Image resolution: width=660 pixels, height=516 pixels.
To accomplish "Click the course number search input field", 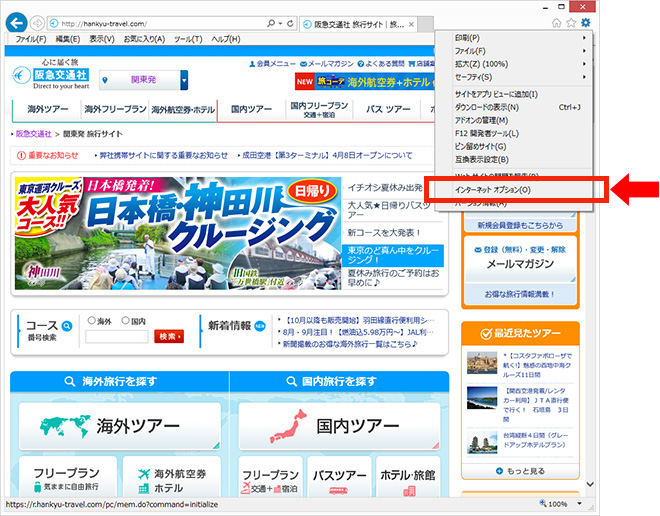I will [117, 337].
